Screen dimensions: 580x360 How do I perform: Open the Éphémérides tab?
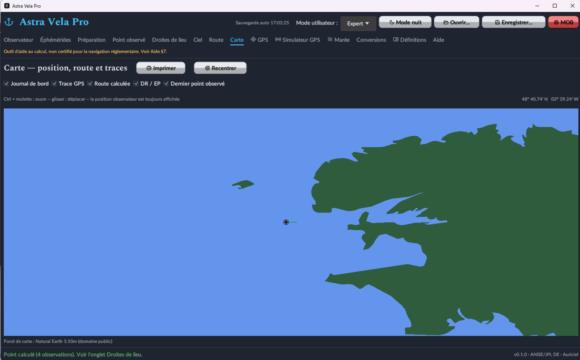(x=55, y=40)
